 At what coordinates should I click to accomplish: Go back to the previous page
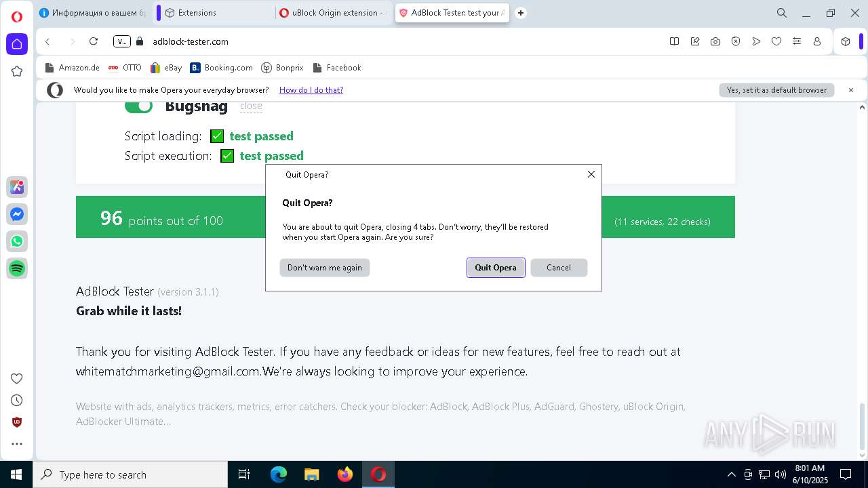(47, 41)
